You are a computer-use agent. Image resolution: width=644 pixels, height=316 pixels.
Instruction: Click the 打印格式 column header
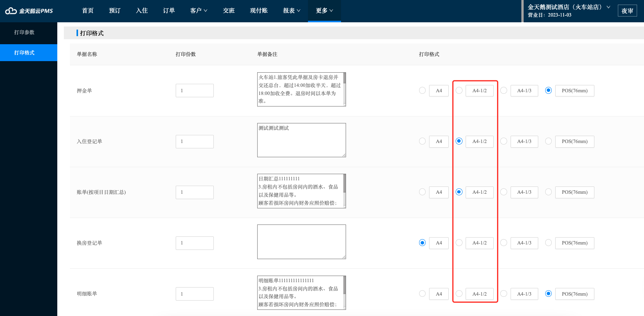tap(429, 54)
